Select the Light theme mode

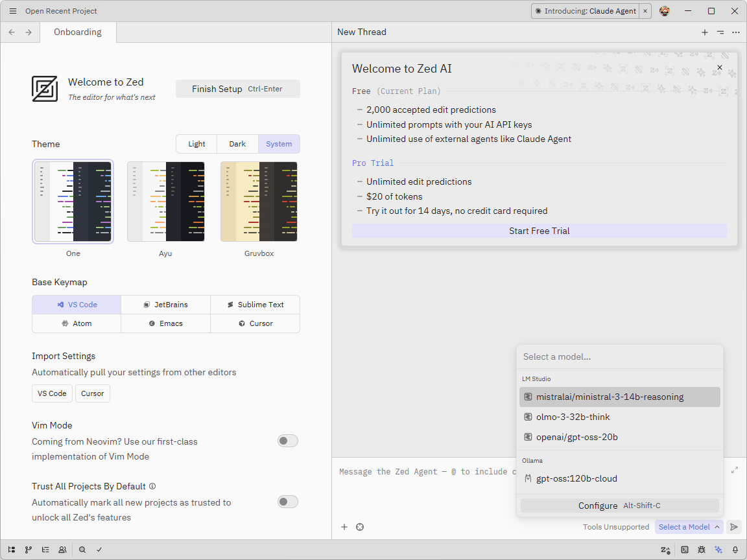tap(196, 144)
